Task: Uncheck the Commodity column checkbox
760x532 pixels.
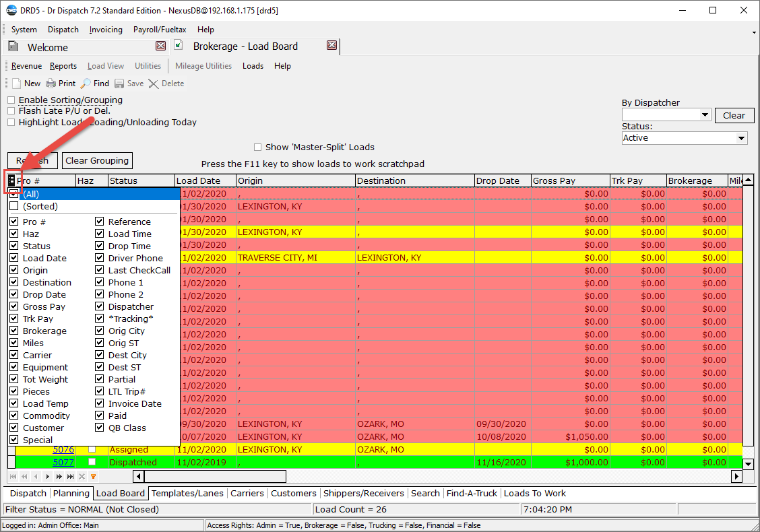Action: (x=14, y=415)
